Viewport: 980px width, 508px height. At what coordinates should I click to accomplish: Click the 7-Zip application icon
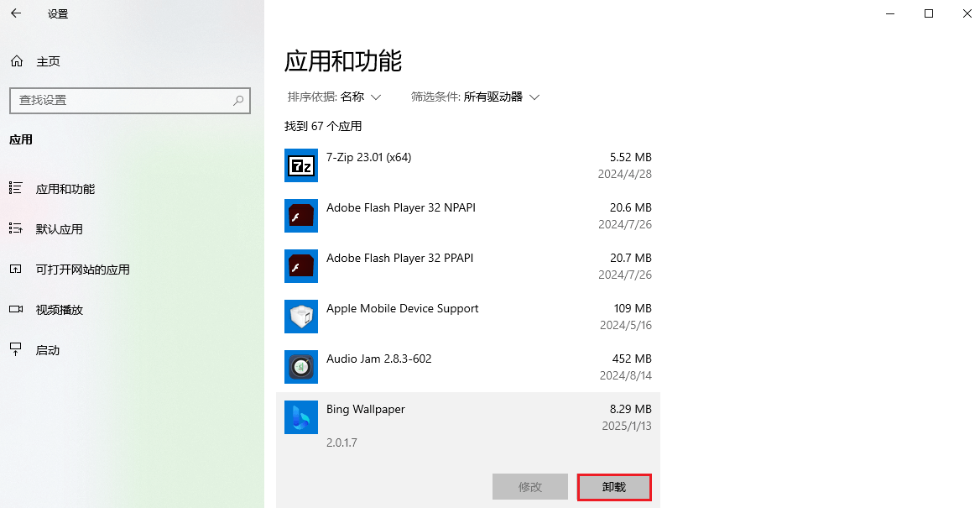click(301, 165)
